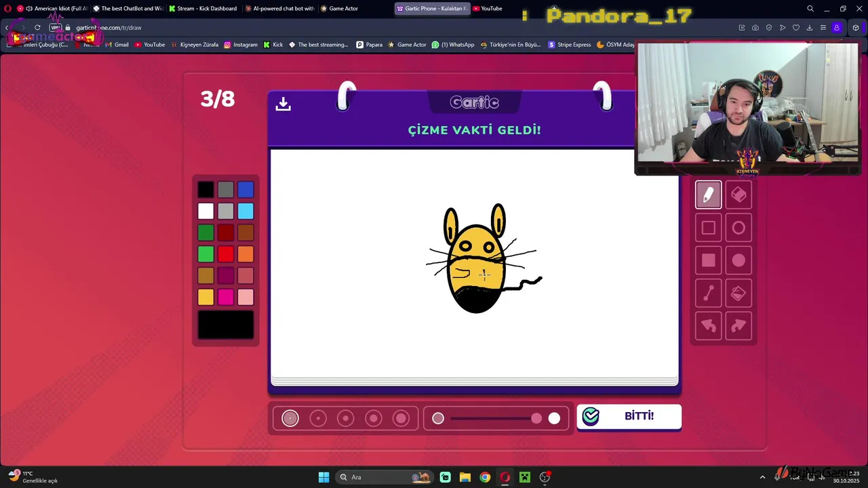Open the browser downloads icon
Viewport: 868px width, 488px height.
(x=810, y=28)
